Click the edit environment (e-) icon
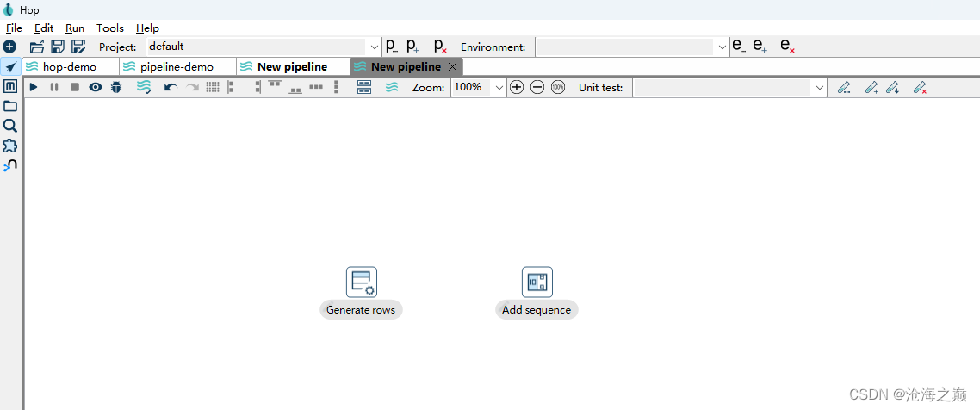The height and width of the screenshot is (410, 980). [x=739, y=46]
